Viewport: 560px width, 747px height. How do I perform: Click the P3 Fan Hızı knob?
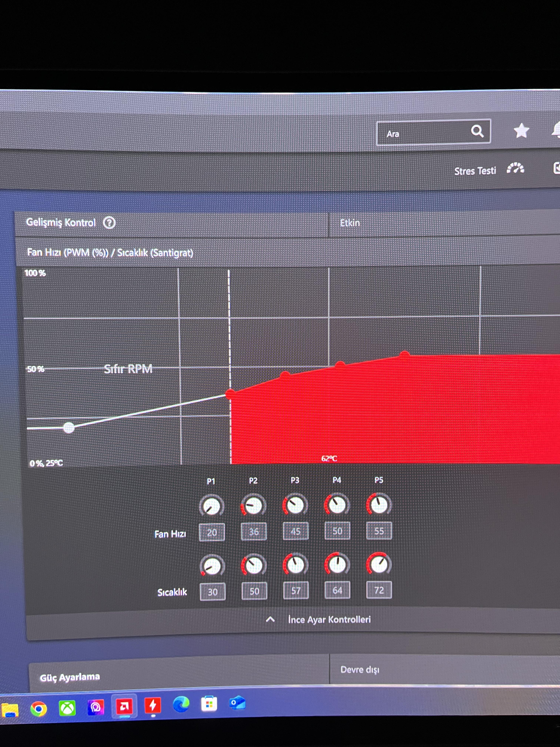pos(295,505)
